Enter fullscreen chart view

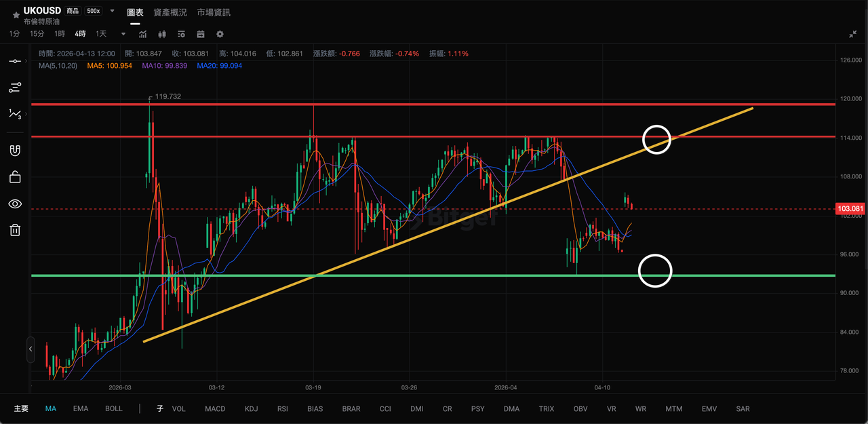[x=852, y=33]
